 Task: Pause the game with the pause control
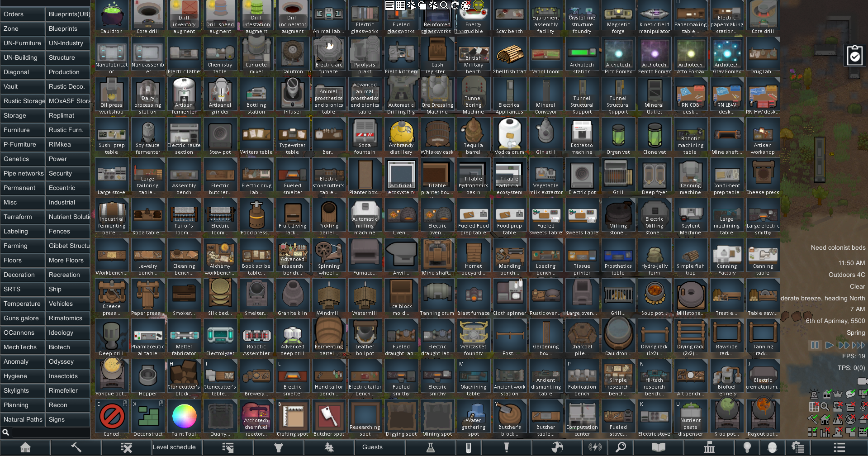[815, 345]
